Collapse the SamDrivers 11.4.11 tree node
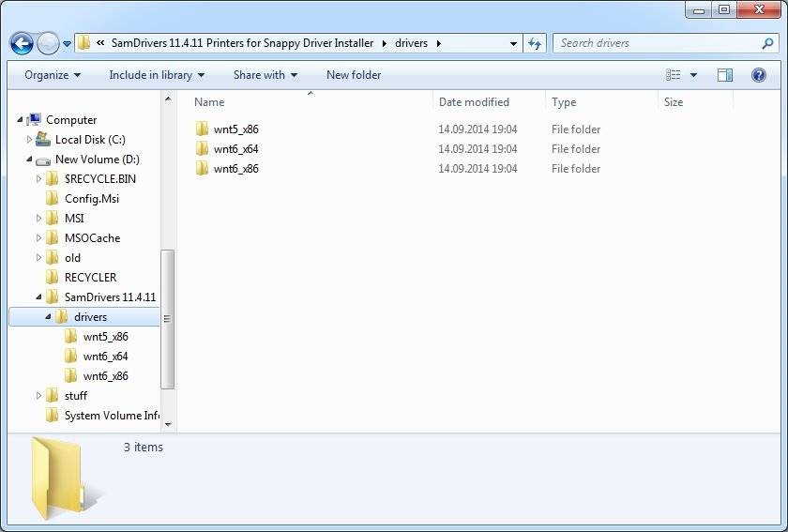The image size is (788, 532). pyautogui.click(x=38, y=297)
